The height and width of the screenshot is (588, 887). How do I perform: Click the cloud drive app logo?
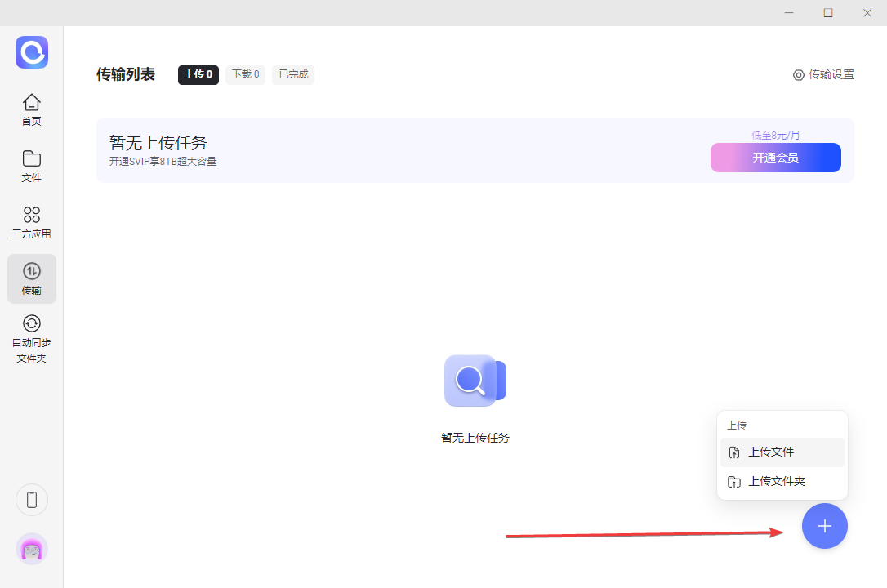pos(32,52)
